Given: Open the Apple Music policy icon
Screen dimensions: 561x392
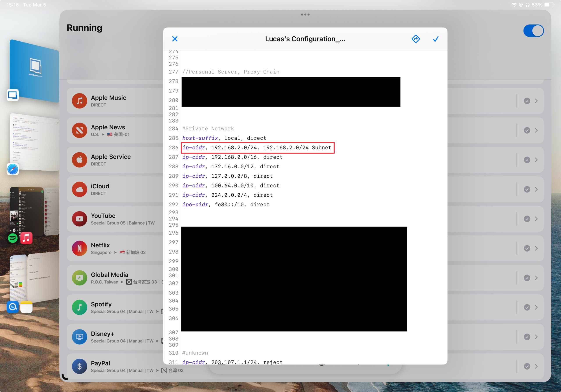Looking at the screenshot, I should 79,101.
